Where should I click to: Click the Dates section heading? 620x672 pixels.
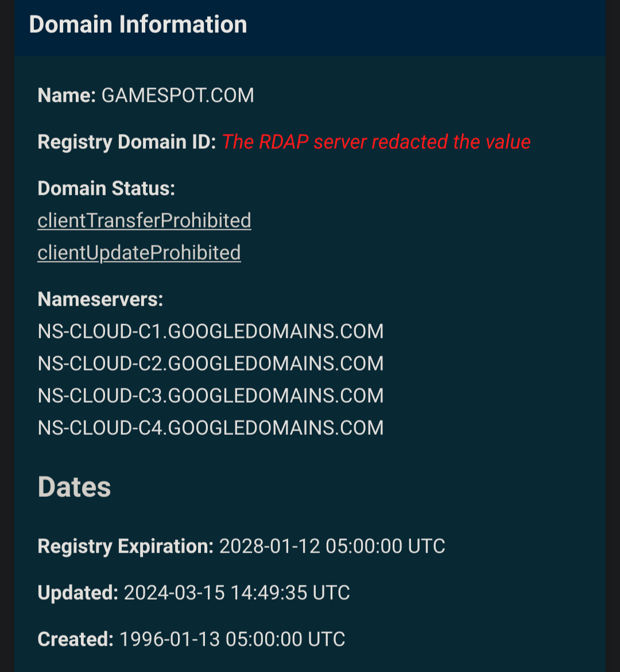(x=74, y=487)
